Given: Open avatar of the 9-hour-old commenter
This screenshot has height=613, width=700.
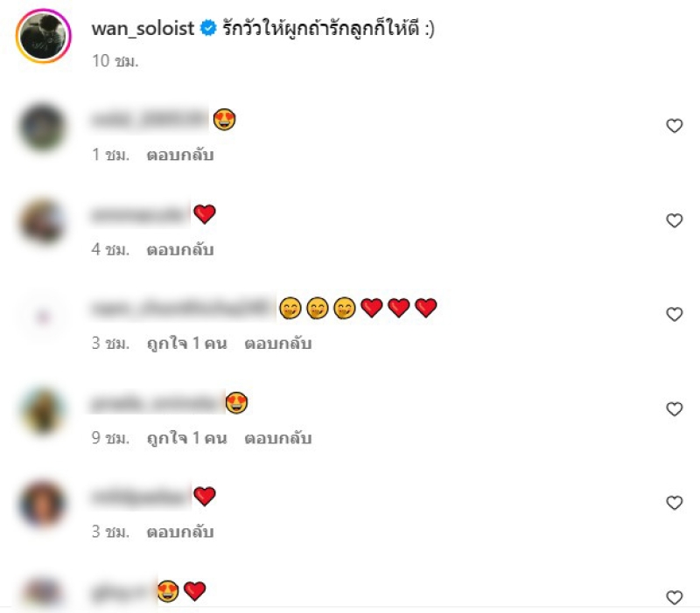Looking at the screenshot, I should [x=43, y=410].
